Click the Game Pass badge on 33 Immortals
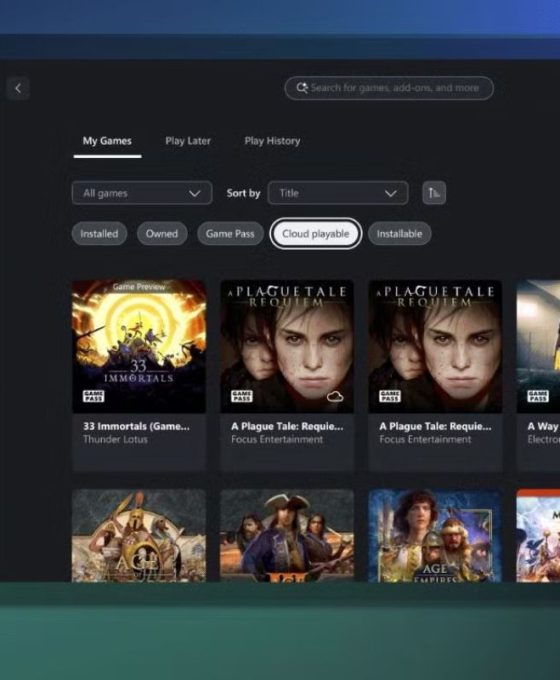 93,396
